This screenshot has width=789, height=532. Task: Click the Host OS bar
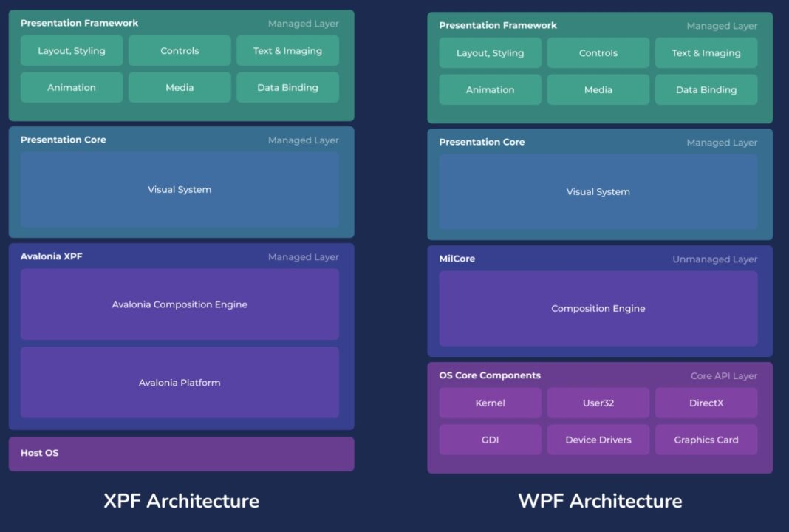pos(181,454)
